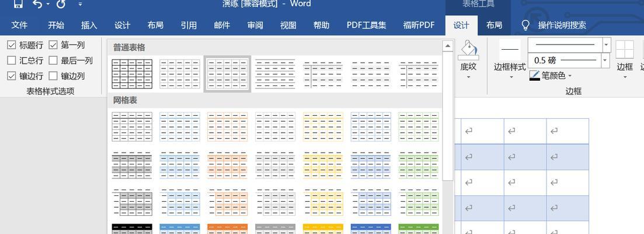
Task: Expand the 底纹 dropdown arrow
Action: click(x=468, y=77)
